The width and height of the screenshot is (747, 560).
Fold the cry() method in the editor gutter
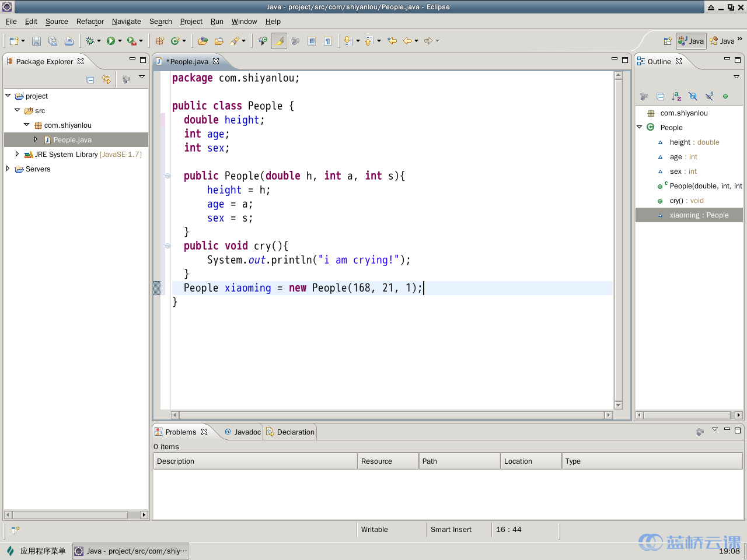click(167, 246)
